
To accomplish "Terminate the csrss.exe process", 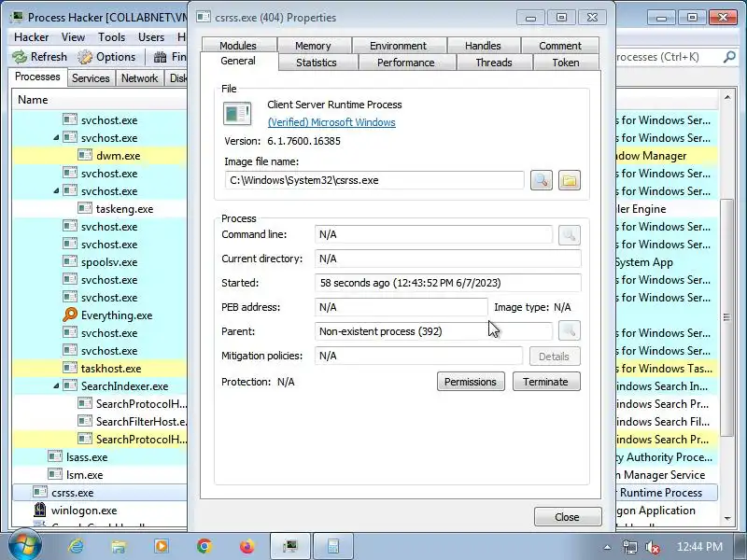I will click(546, 382).
